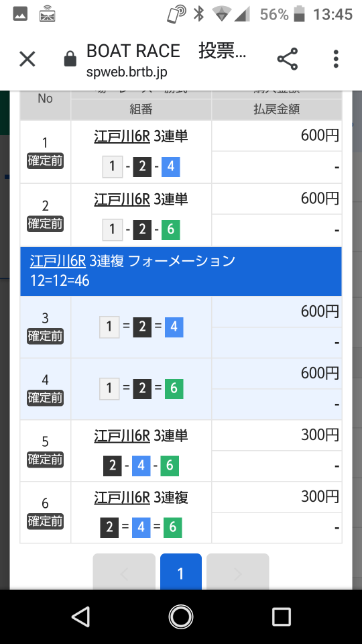Image resolution: width=362 pixels, height=644 pixels.
Task: Select page 1 pagination button
Action: pyautogui.click(x=180, y=572)
